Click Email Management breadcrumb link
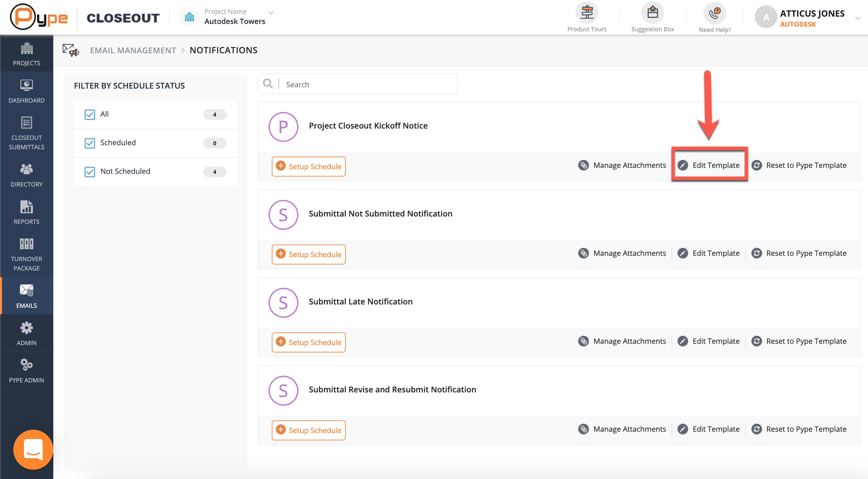This screenshot has width=868, height=479. pos(133,50)
